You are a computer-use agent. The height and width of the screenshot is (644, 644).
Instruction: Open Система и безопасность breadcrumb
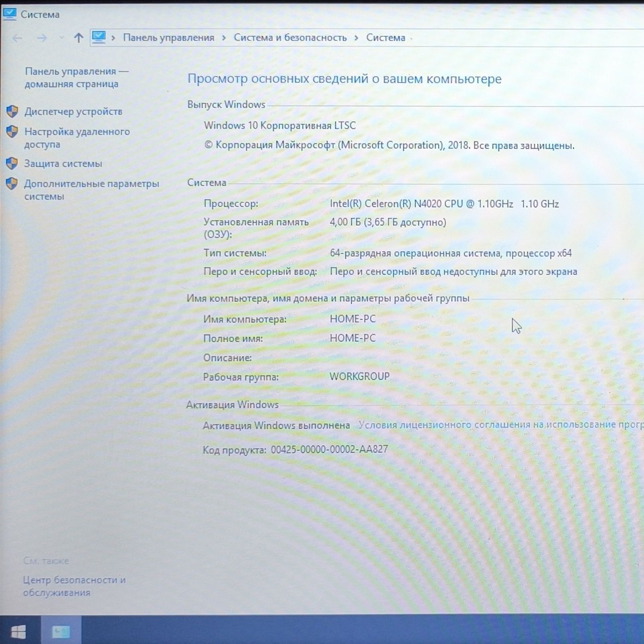pos(290,38)
